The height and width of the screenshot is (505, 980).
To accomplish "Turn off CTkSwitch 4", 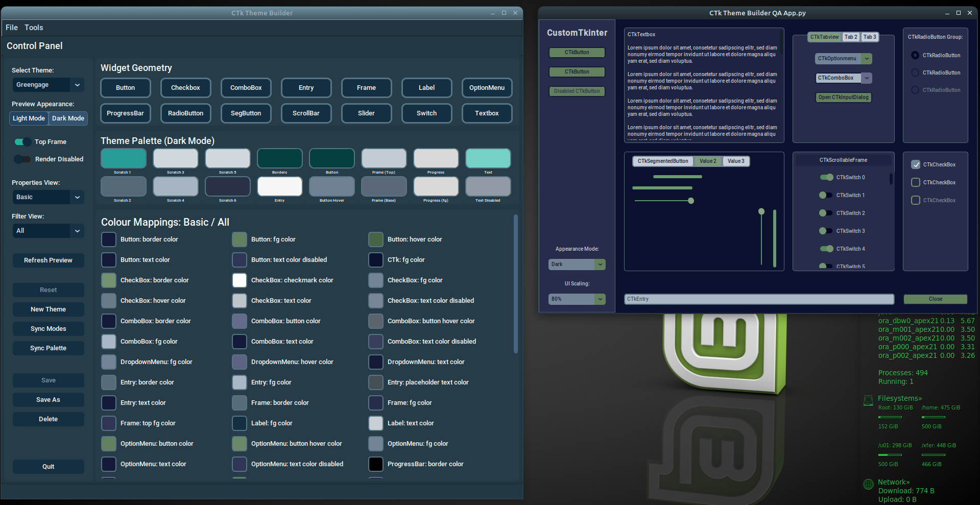I will click(x=827, y=249).
